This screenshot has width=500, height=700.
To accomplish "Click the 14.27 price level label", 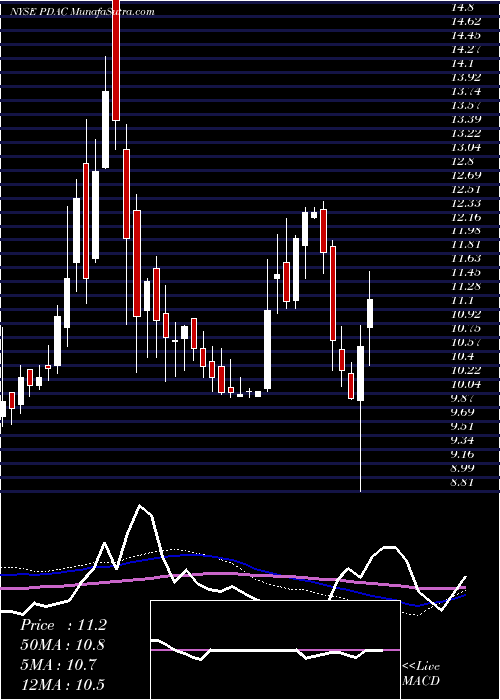I will pos(466,49).
